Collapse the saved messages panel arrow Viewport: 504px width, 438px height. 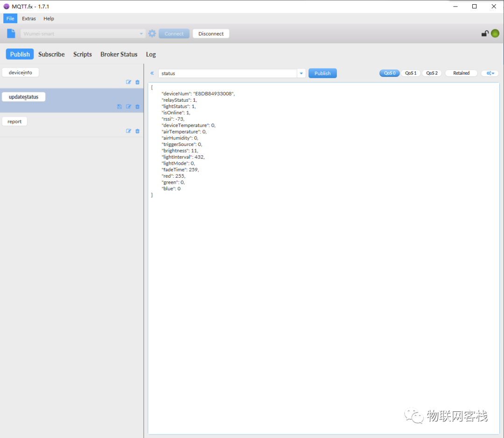click(152, 73)
